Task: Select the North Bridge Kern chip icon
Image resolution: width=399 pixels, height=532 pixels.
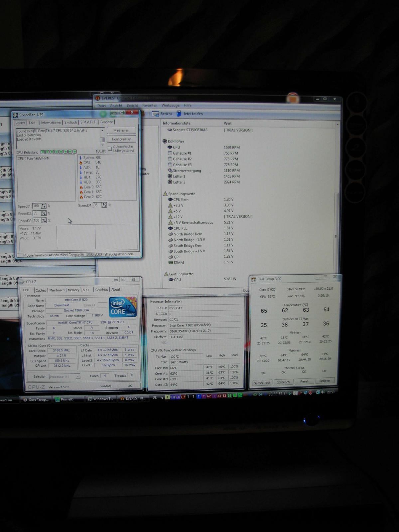Action: point(170,234)
